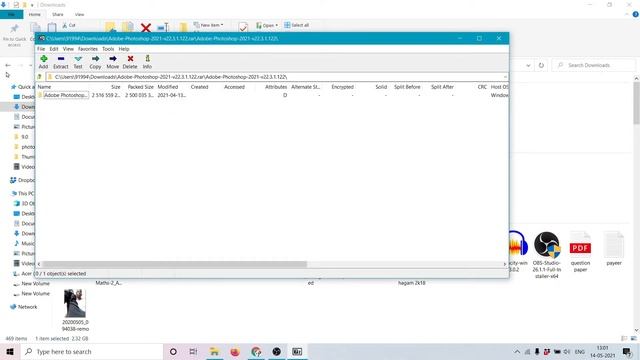
Task: Sort by the Accessed column header
Action: [234, 87]
